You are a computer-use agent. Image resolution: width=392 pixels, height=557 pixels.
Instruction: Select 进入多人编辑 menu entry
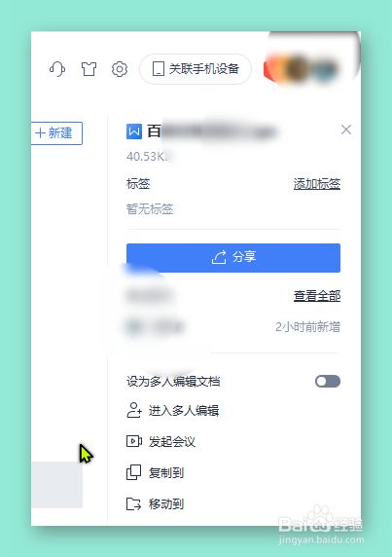pos(173,410)
